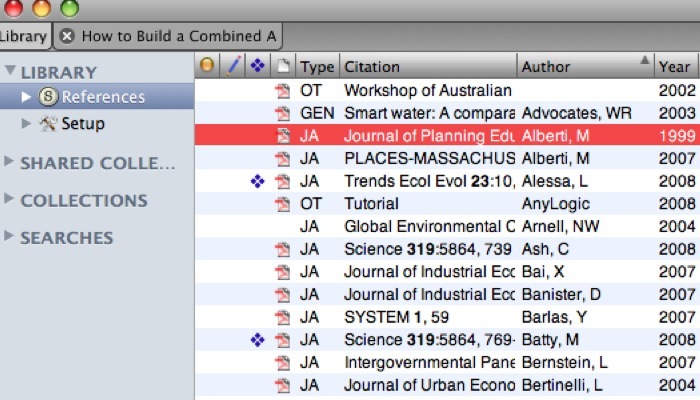Sort by the Author column header
The height and width of the screenshot is (400, 700).
(x=573, y=67)
